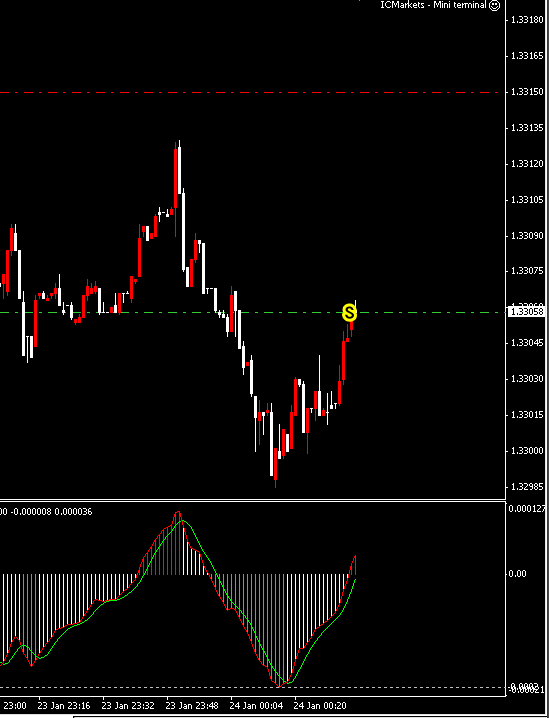Click the ICMarkets Mini terminal smiley icon
549x718 pixels.
(x=495, y=5)
